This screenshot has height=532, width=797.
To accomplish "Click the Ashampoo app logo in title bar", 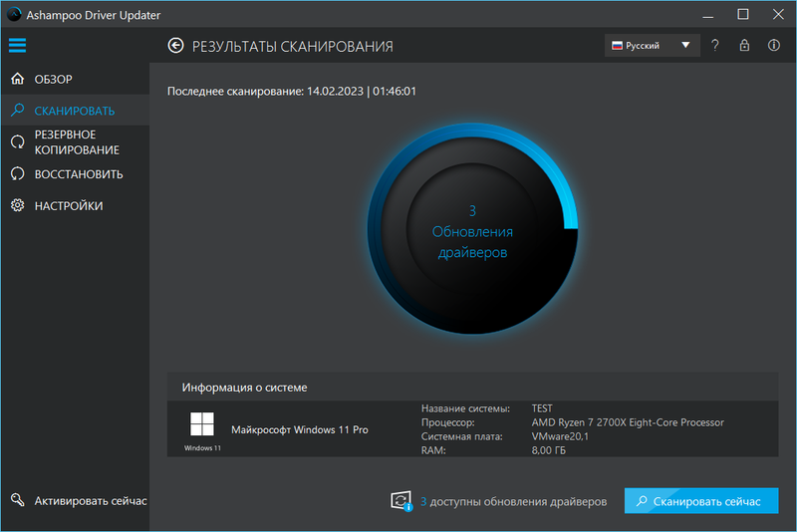I will tap(14, 14).
